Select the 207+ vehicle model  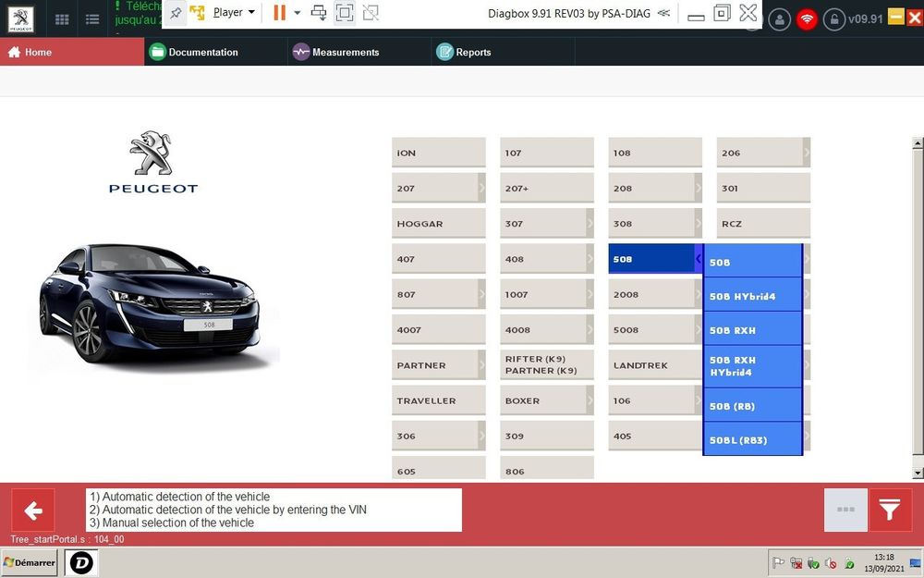click(547, 188)
